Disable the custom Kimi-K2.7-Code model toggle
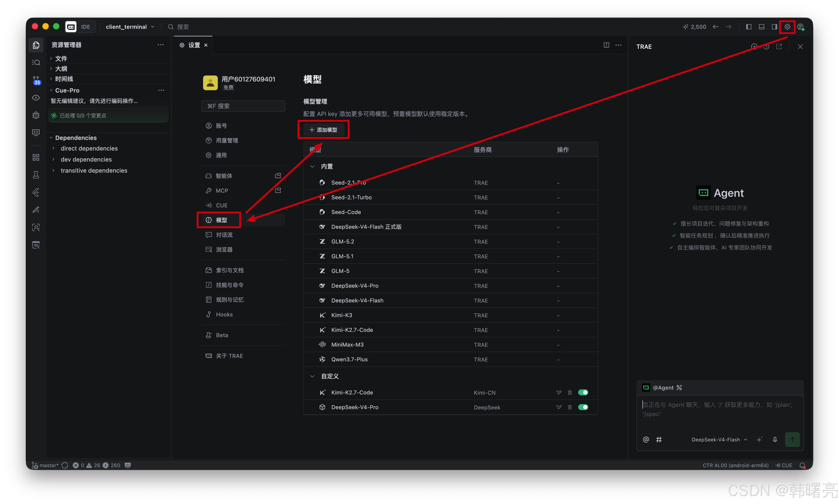The width and height of the screenshot is (839, 504). point(583,392)
